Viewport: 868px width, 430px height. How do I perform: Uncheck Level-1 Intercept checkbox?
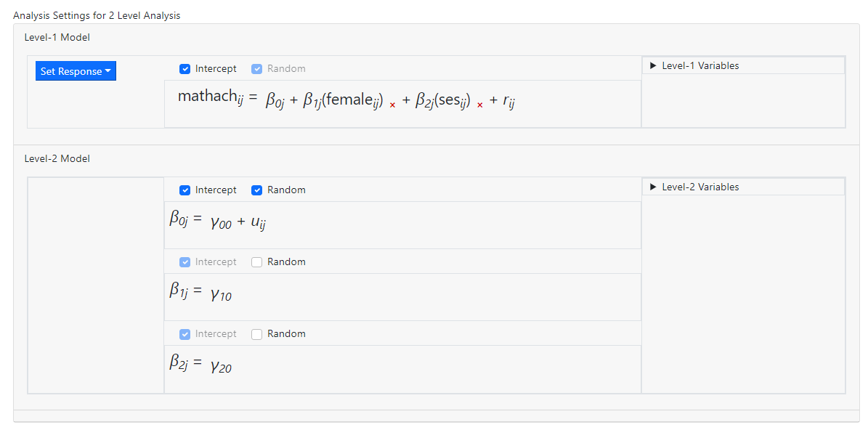(x=185, y=69)
